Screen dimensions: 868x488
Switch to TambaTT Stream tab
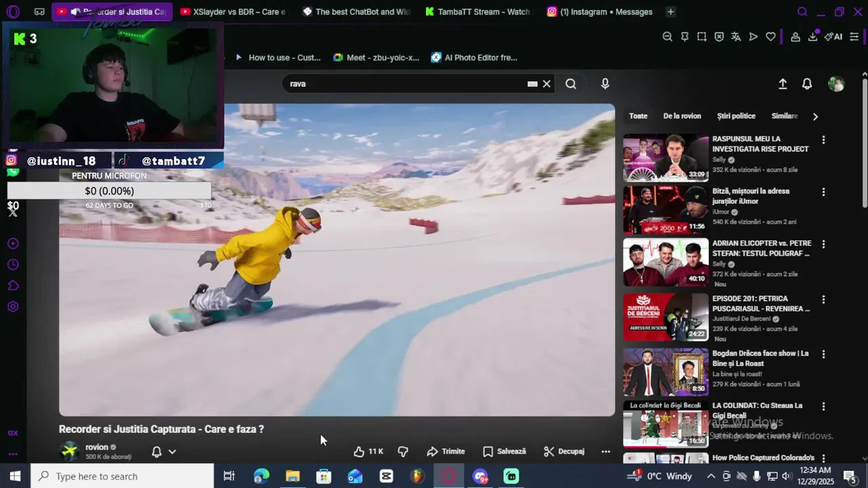(x=478, y=12)
